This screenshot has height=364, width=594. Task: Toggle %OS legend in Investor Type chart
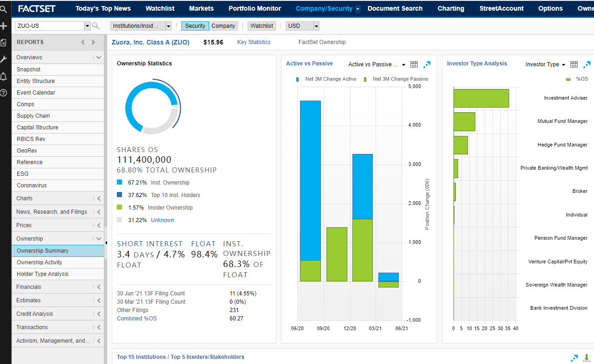pyautogui.click(x=577, y=79)
